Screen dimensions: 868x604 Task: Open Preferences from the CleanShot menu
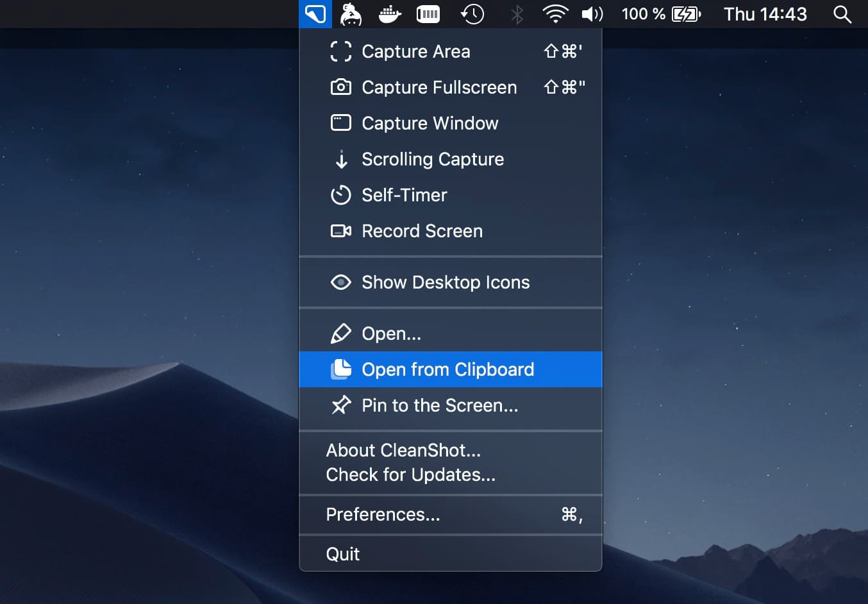point(383,514)
